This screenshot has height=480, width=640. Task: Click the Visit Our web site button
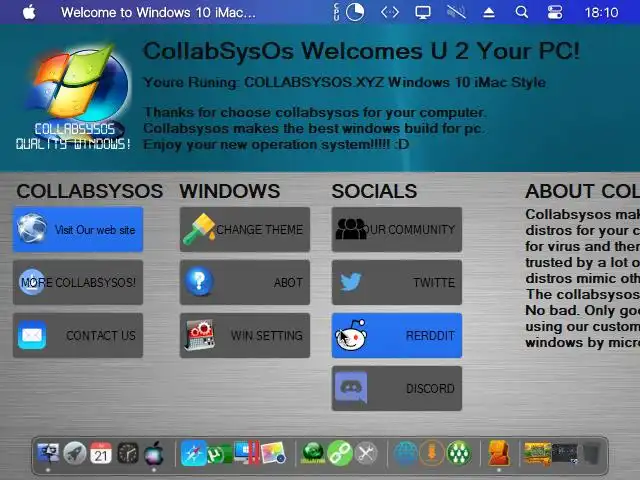(x=78, y=229)
